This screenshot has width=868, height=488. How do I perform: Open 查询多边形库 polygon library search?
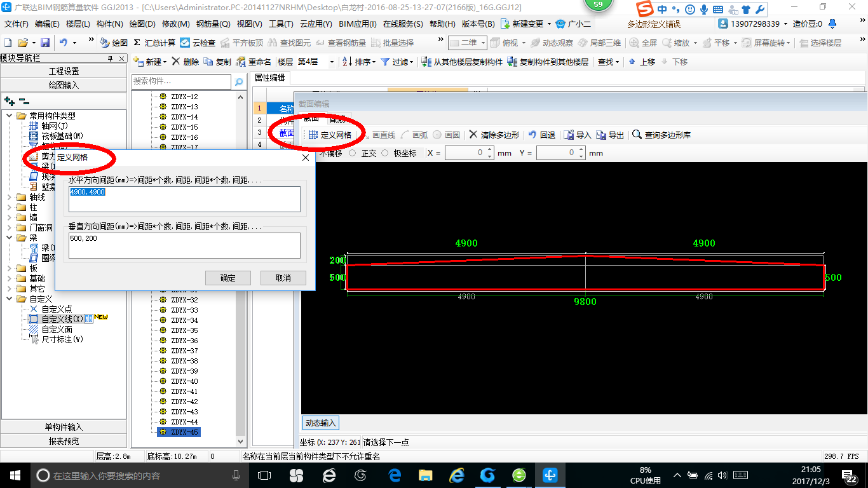pos(661,135)
